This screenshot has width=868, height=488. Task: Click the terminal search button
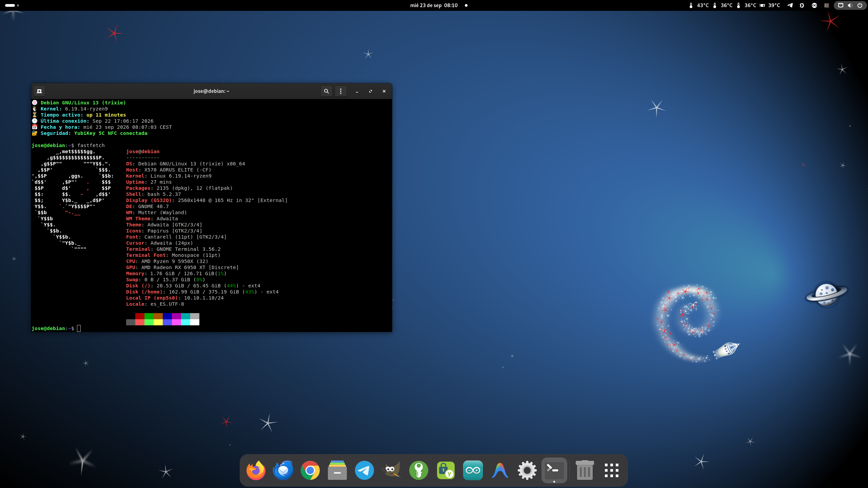pyautogui.click(x=327, y=91)
